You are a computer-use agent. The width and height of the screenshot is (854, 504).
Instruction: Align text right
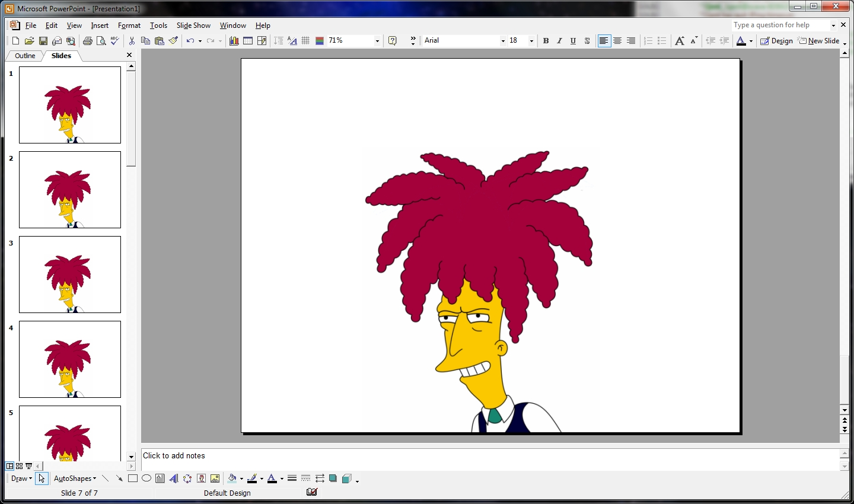pyautogui.click(x=631, y=41)
